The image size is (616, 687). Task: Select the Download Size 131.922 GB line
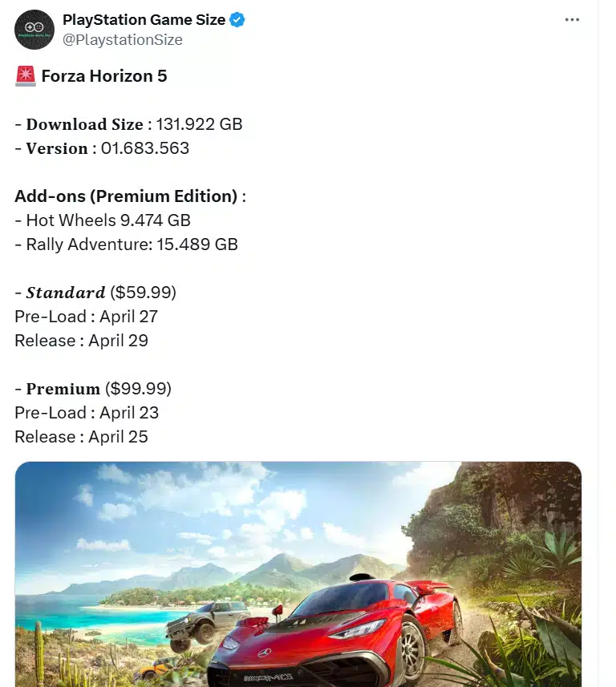[x=128, y=124]
